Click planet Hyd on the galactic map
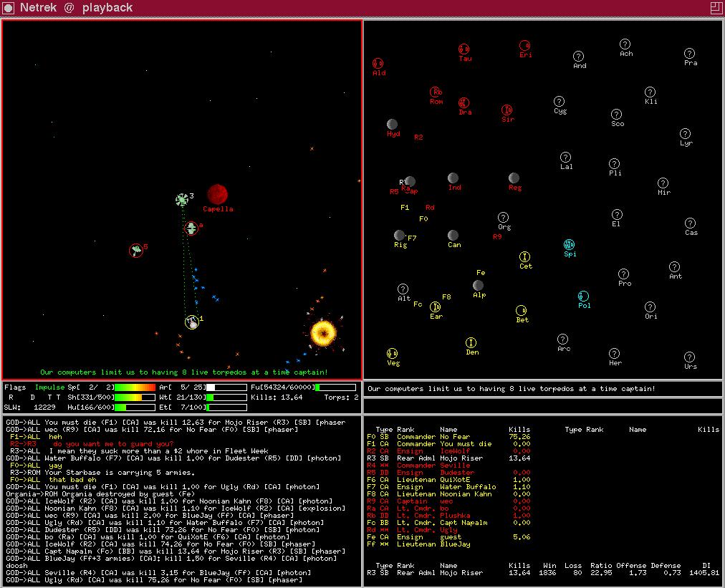The height and width of the screenshot is (588, 725). point(392,125)
